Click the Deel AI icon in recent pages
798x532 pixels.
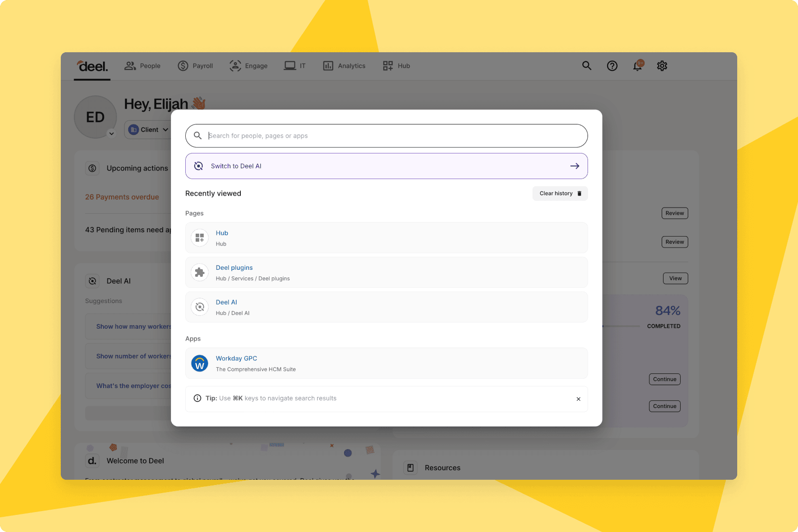pos(200,307)
